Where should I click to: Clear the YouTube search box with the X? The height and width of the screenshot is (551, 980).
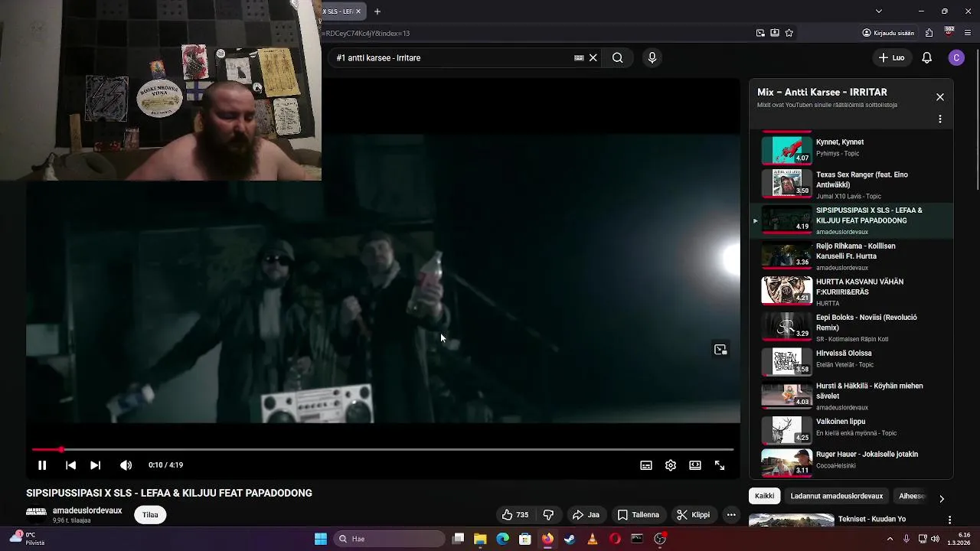coord(593,57)
